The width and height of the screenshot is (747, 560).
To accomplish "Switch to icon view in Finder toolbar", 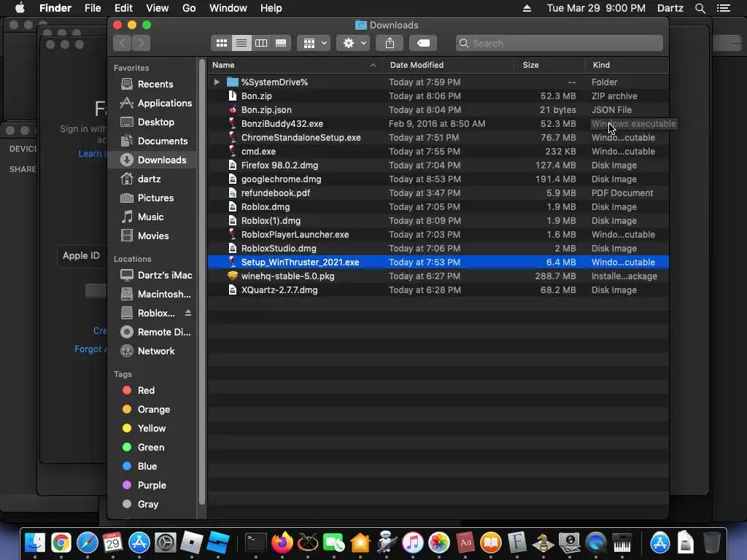I will (222, 43).
